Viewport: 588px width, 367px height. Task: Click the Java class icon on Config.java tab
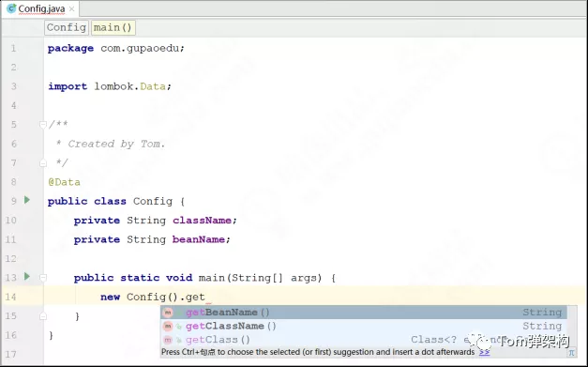[x=11, y=8]
